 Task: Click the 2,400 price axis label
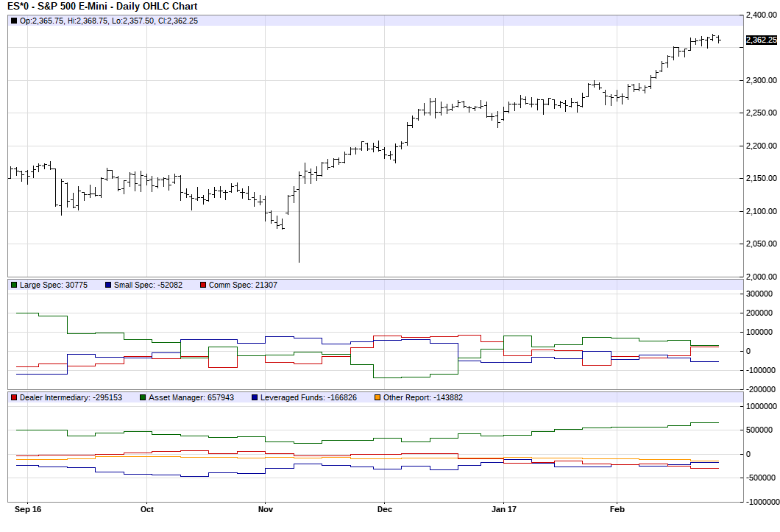tap(761, 15)
